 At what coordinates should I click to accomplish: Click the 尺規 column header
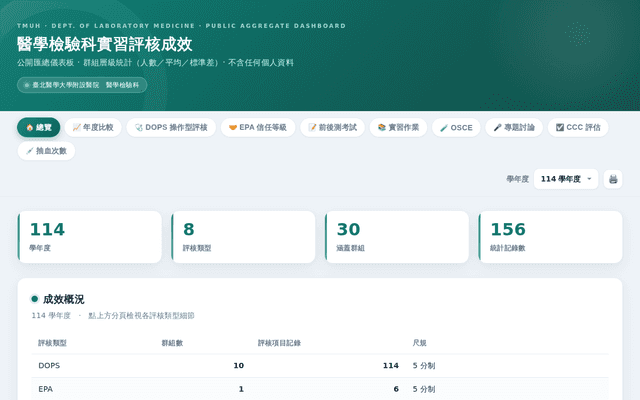tap(419, 343)
